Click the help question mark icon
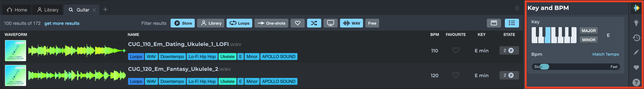Viewport: 644px width, 89px height. click(x=636, y=82)
